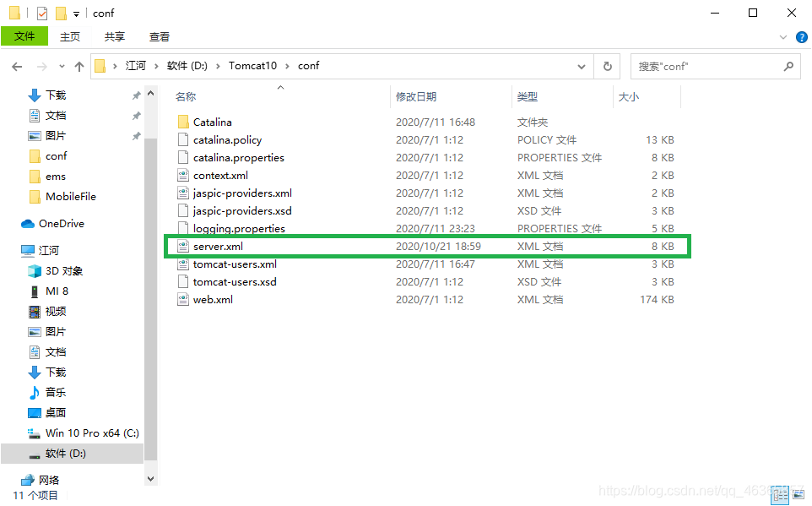Click Tomcat10 in the address breadcrumb

[252, 66]
